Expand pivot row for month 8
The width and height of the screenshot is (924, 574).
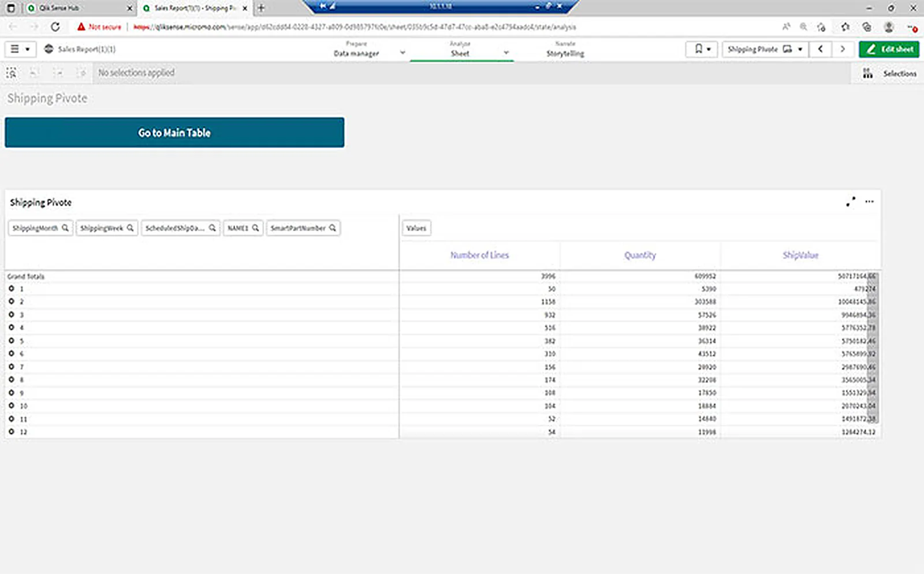click(x=11, y=379)
